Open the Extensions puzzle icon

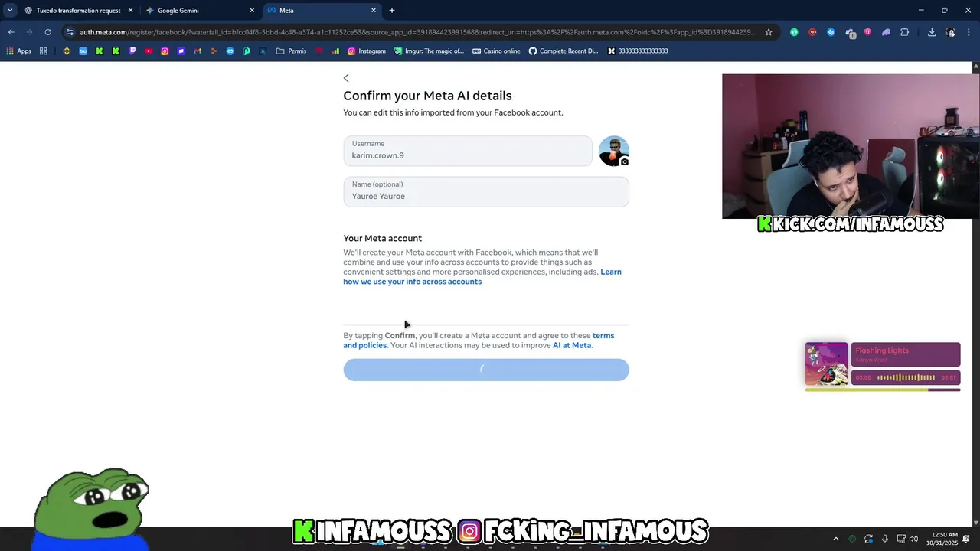pyautogui.click(x=904, y=32)
